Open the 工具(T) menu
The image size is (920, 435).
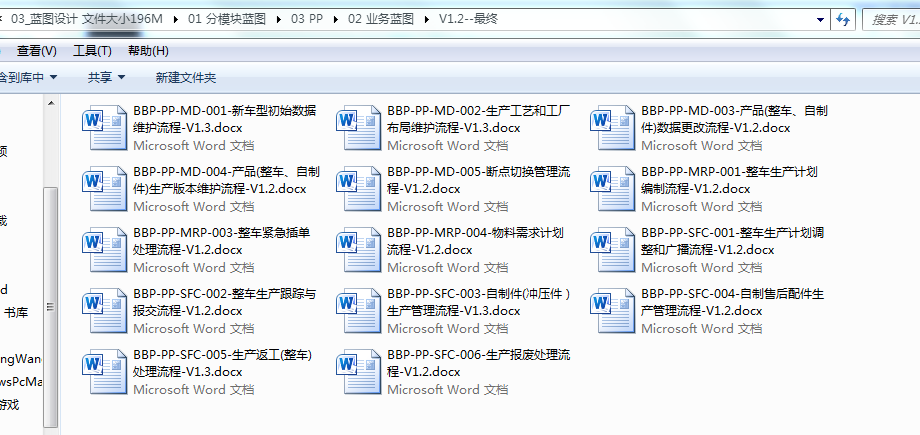point(92,51)
